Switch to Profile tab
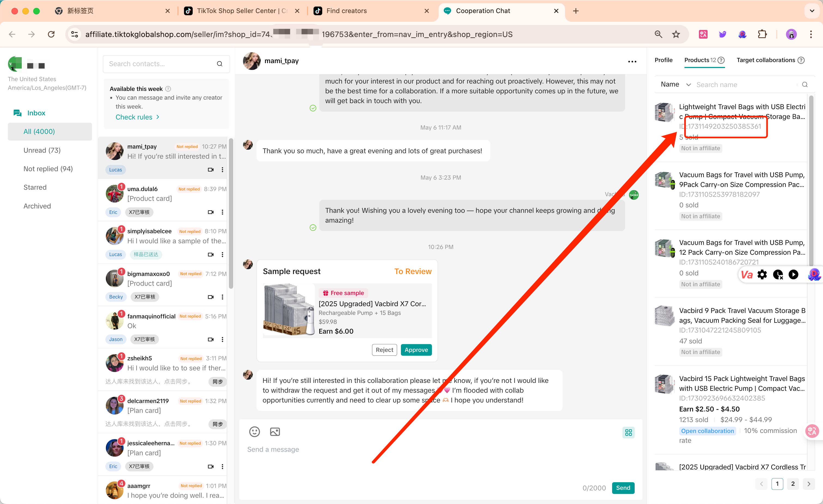This screenshot has height=504, width=823. point(663,60)
